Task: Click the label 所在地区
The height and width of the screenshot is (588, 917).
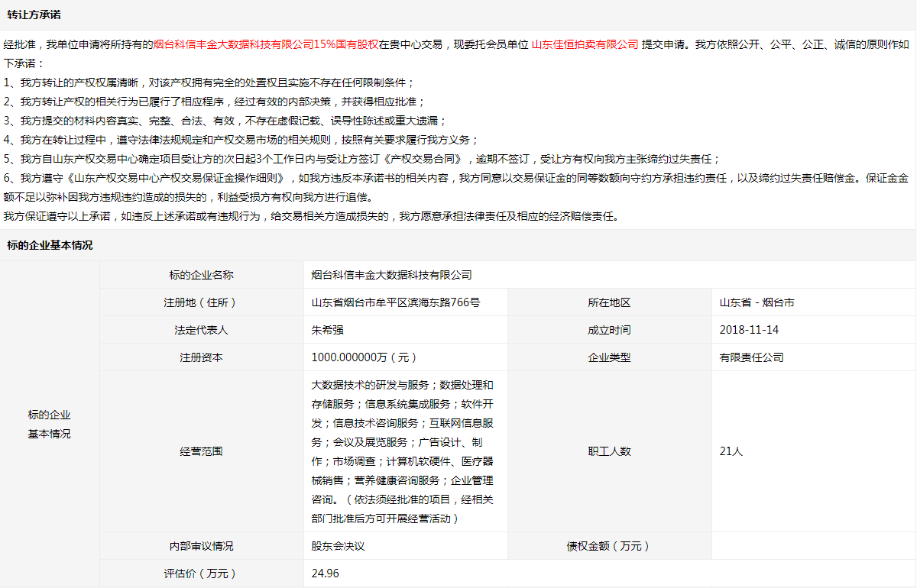Action: point(609,302)
